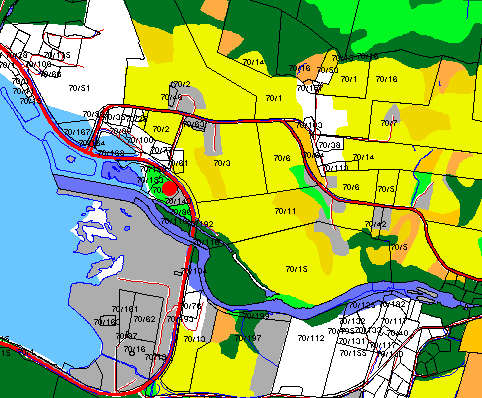This screenshot has height=398, width=482.
Task: Click parcel label 70/101
Action: tap(125, 309)
